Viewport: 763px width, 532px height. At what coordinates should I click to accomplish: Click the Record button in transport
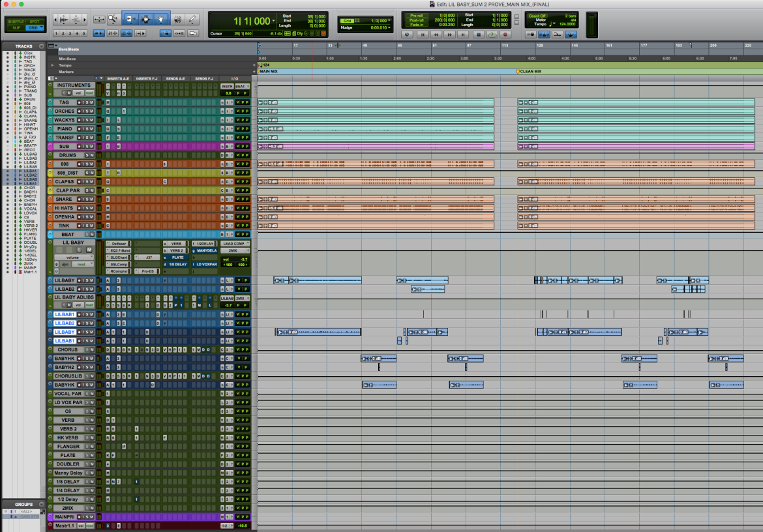click(x=505, y=35)
